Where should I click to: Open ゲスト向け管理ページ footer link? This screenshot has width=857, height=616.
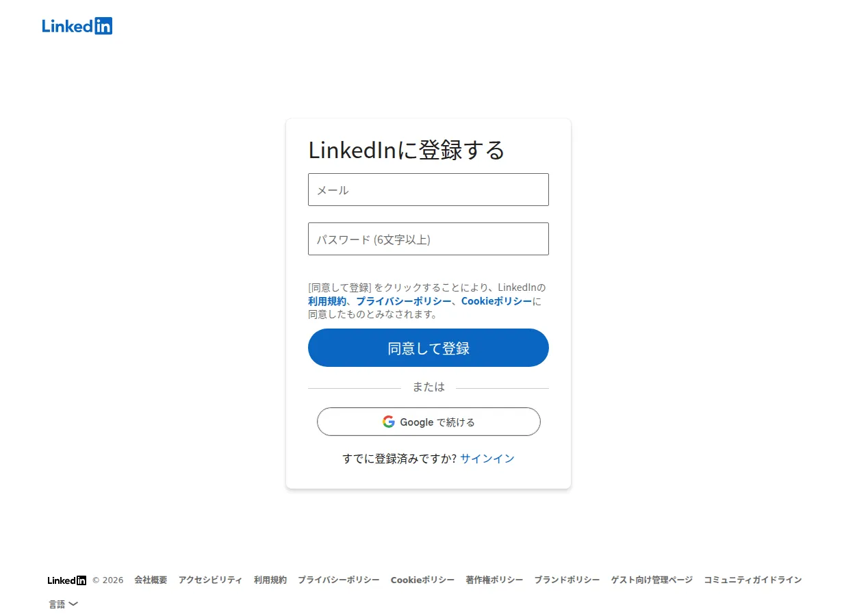(652, 580)
